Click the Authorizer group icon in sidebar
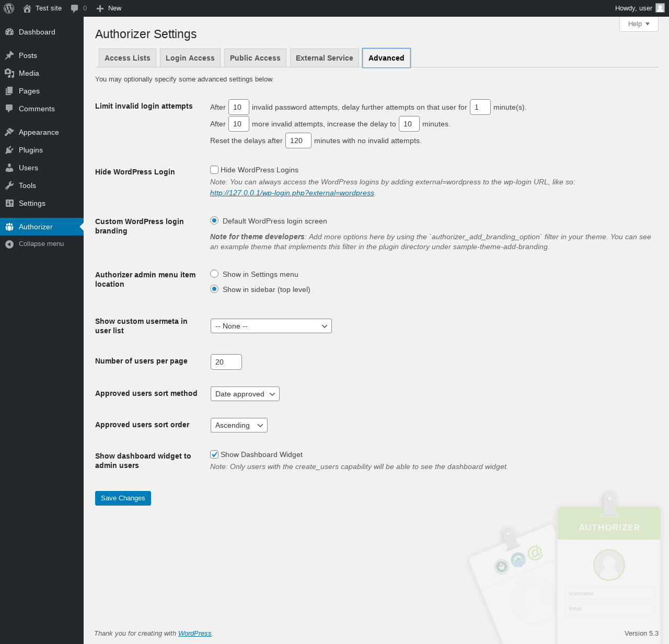This screenshot has height=644, width=669. [9, 227]
